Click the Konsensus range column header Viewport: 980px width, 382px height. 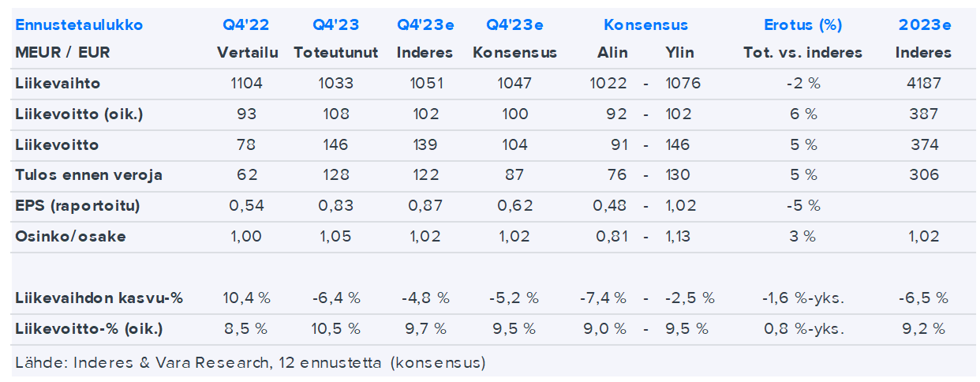pos(645,25)
